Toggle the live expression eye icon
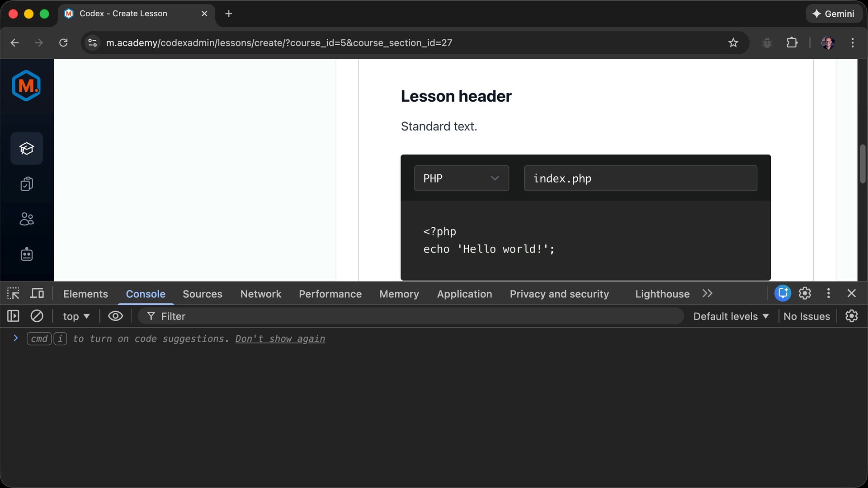868x488 pixels. [x=115, y=316]
